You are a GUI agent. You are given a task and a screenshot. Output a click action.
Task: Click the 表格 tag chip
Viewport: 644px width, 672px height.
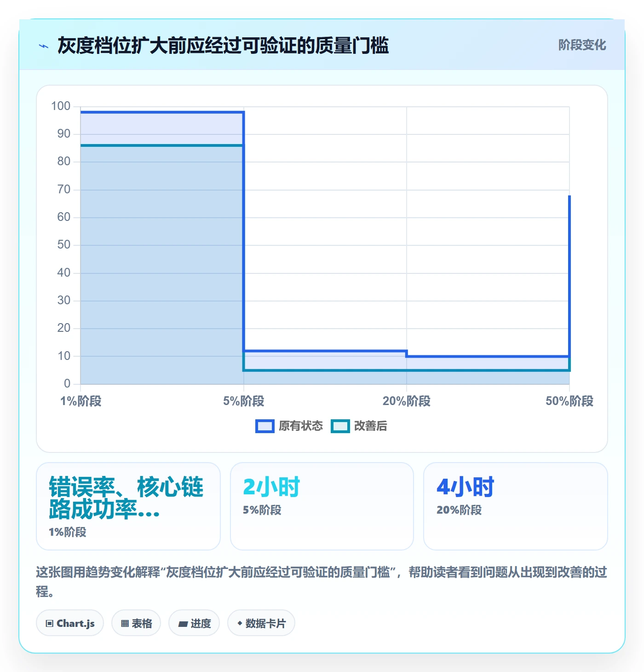click(x=136, y=623)
